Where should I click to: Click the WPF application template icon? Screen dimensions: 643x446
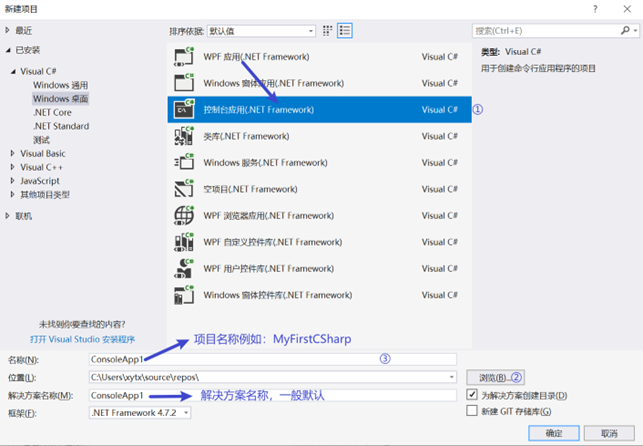(184, 57)
